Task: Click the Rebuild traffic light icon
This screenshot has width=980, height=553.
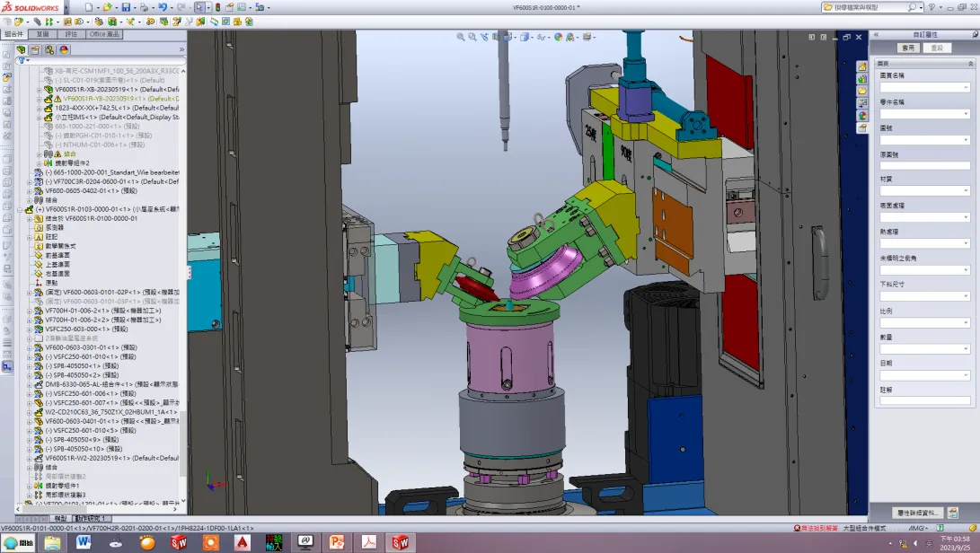Action: coord(217,7)
